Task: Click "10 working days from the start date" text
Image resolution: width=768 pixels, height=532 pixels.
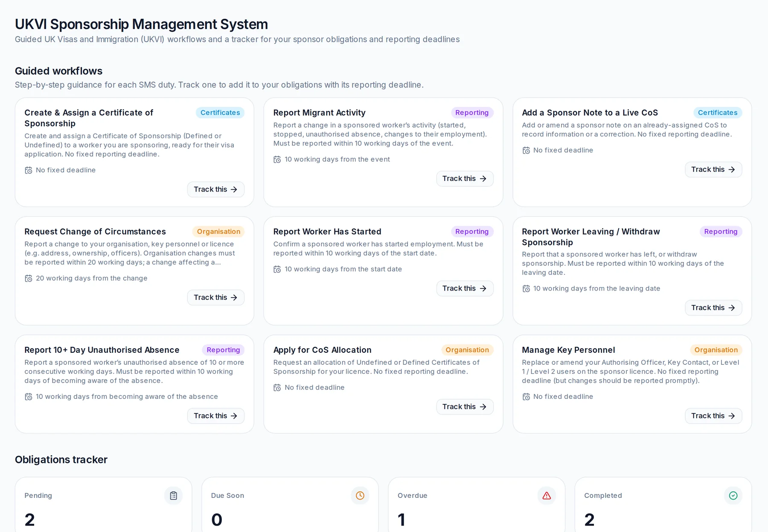Action: tap(343, 269)
